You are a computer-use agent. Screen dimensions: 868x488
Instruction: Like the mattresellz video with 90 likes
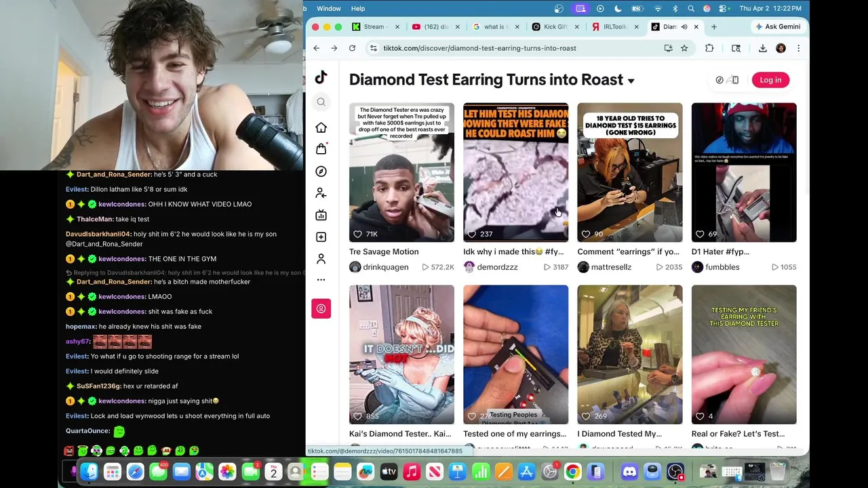(x=586, y=234)
